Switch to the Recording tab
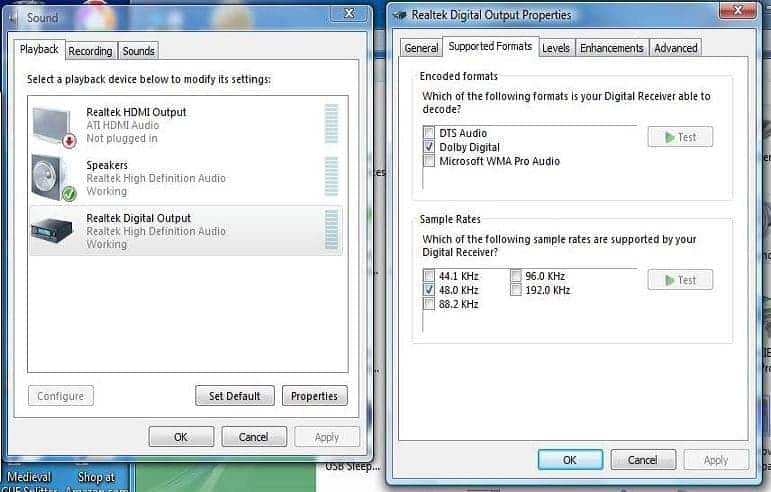Image resolution: width=771 pixels, height=492 pixels. [90, 51]
